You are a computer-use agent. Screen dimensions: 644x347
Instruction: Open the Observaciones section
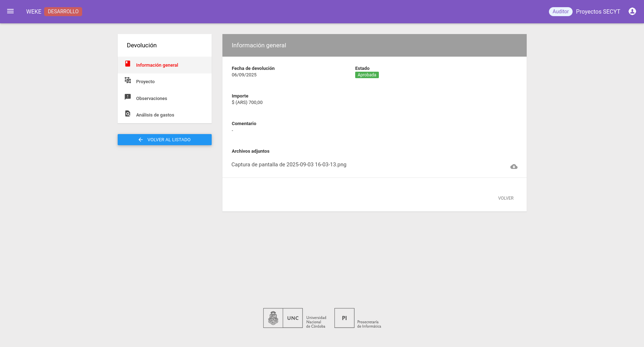tap(151, 99)
